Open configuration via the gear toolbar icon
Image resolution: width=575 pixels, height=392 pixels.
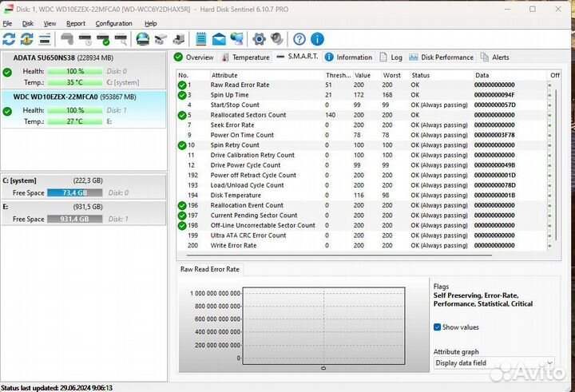[259, 39]
